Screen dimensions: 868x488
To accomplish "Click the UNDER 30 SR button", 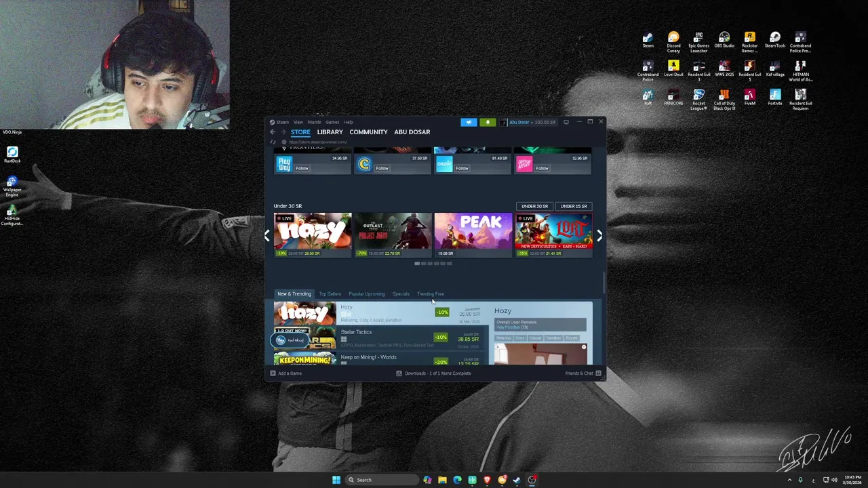I will click(534, 206).
